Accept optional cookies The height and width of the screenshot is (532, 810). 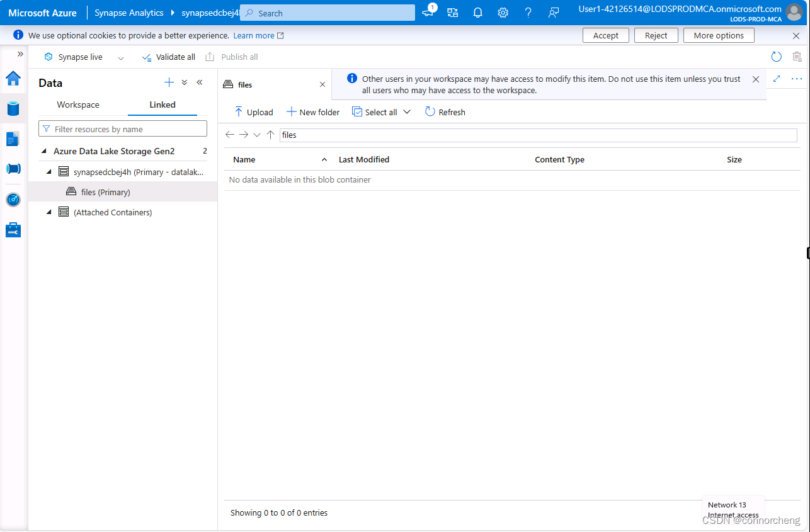(606, 35)
